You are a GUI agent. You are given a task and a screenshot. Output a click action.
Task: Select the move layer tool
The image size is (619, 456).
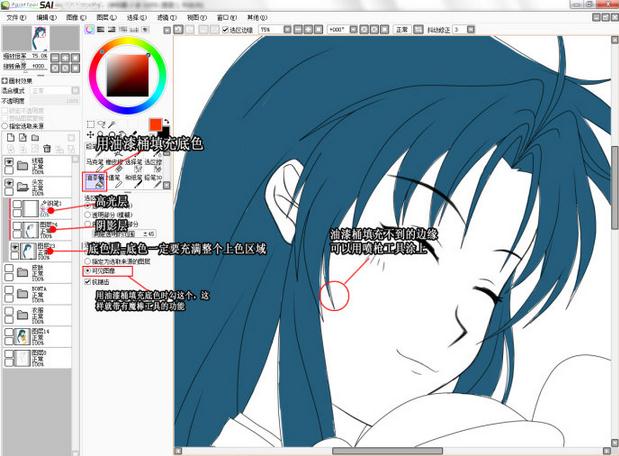90,135
